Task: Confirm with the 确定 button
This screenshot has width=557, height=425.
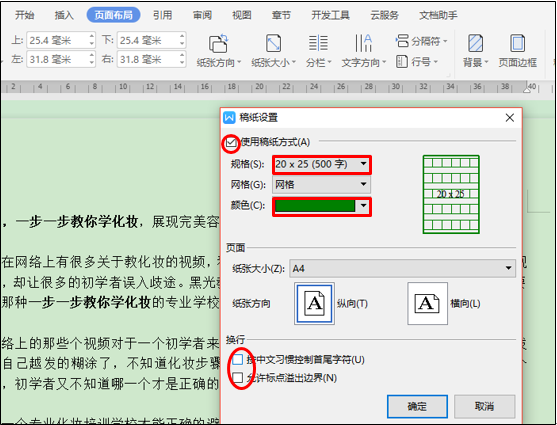Action: pos(417,406)
